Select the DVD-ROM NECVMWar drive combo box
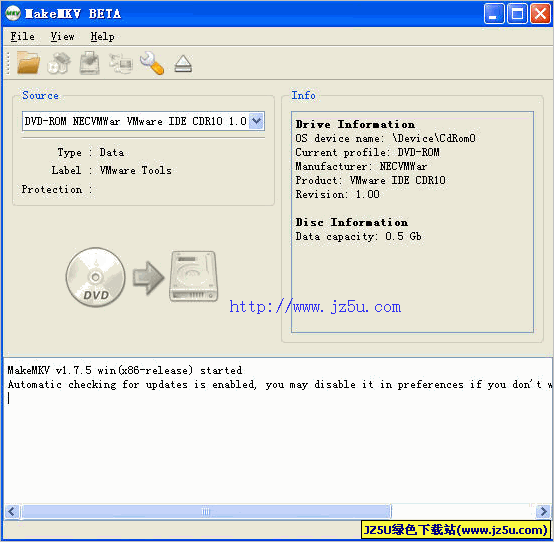 (x=143, y=121)
